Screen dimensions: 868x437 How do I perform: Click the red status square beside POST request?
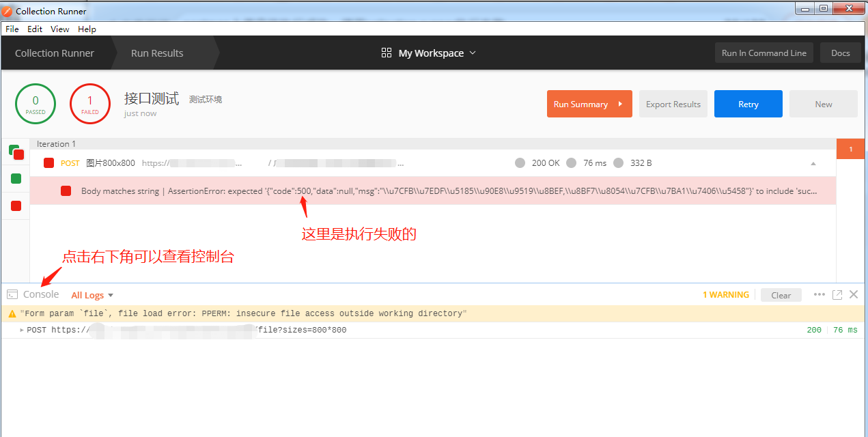pyautogui.click(x=48, y=163)
